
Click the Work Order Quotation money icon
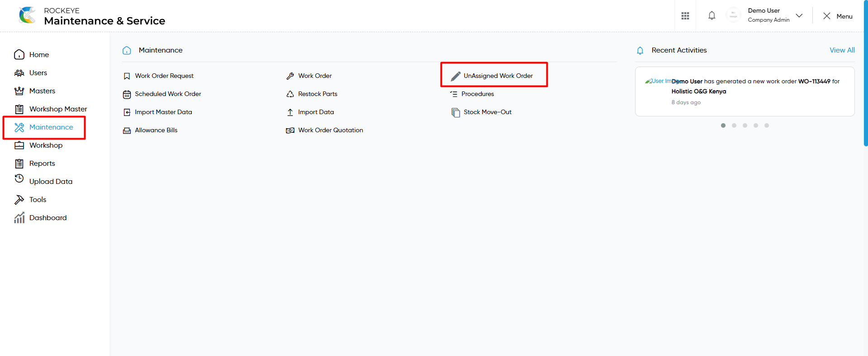point(290,130)
